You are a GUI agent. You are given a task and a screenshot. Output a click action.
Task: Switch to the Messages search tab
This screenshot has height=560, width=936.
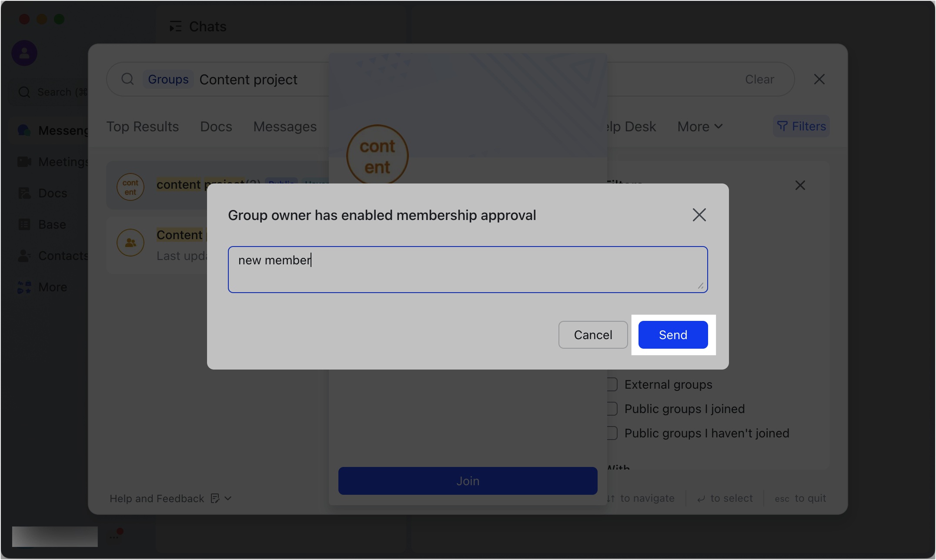coord(285,127)
